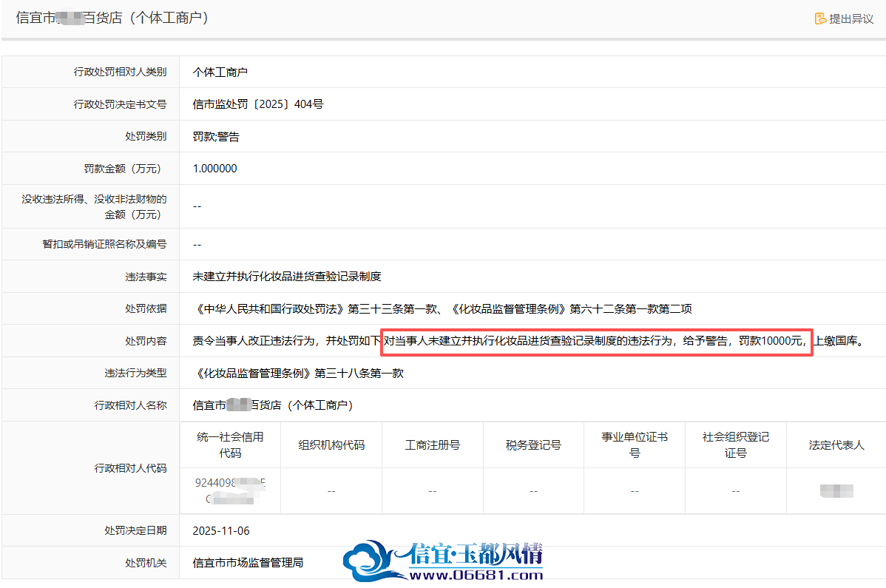Image resolution: width=886 pixels, height=588 pixels.
Task: Select the credit code starting with 9244098
Action: click(x=230, y=491)
